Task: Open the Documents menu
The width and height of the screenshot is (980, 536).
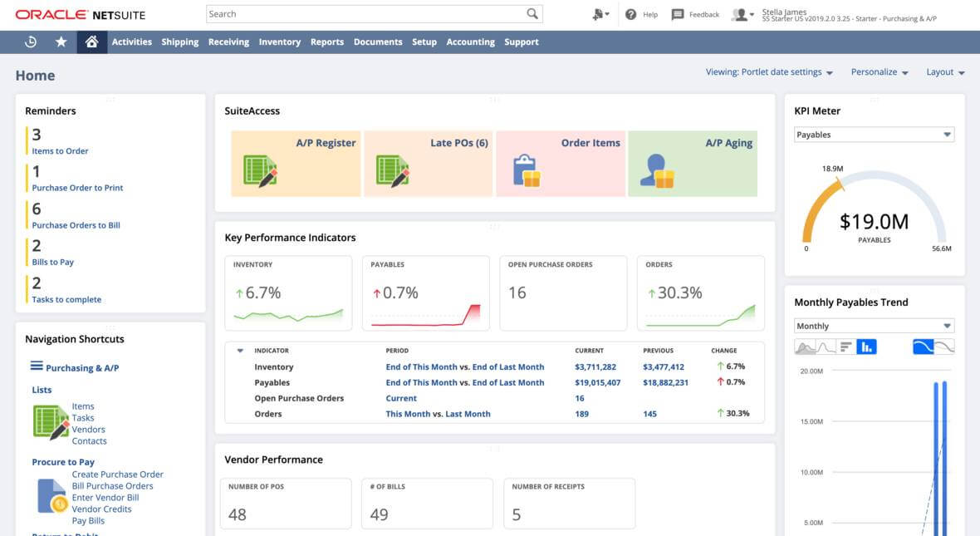Action: (x=378, y=42)
